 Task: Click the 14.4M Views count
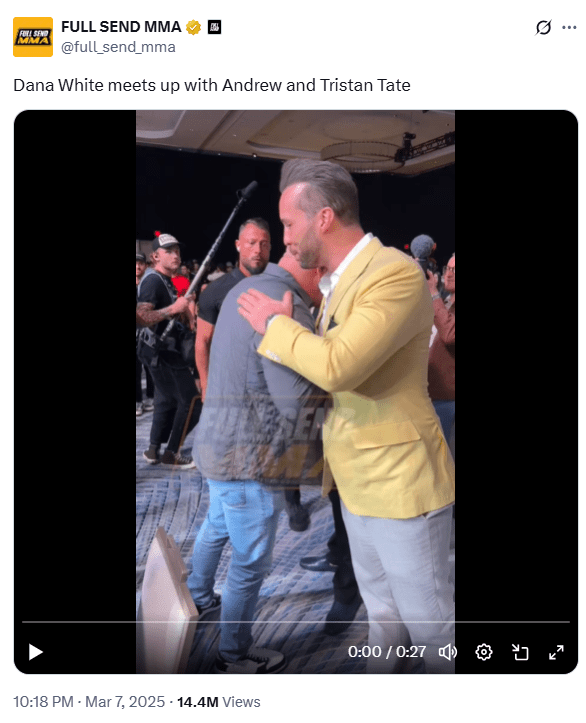pos(219,702)
